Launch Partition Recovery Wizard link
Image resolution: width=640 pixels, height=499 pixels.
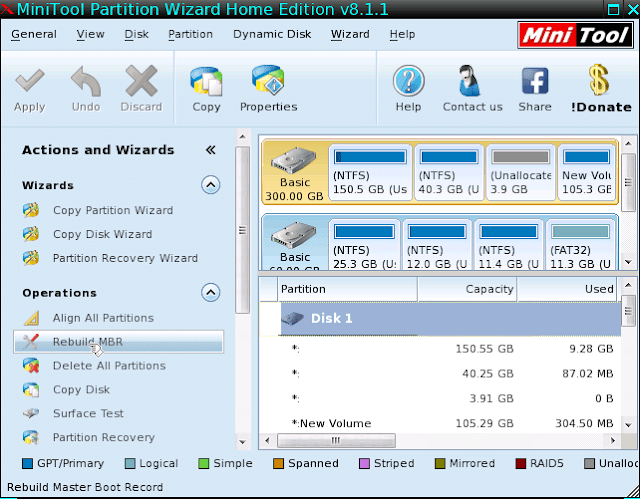[125, 258]
